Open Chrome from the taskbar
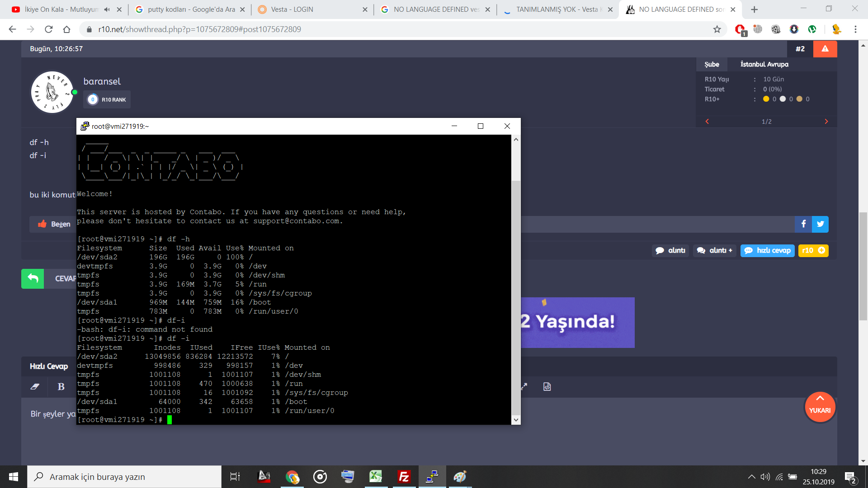868x488 pixels. pyautogui.click(x=292, y=477)
